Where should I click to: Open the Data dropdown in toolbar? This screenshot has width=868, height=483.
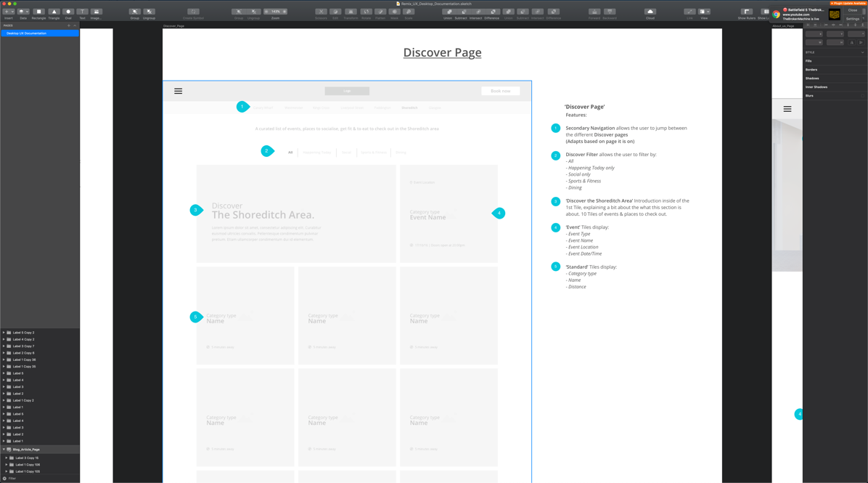coord(23,12)
